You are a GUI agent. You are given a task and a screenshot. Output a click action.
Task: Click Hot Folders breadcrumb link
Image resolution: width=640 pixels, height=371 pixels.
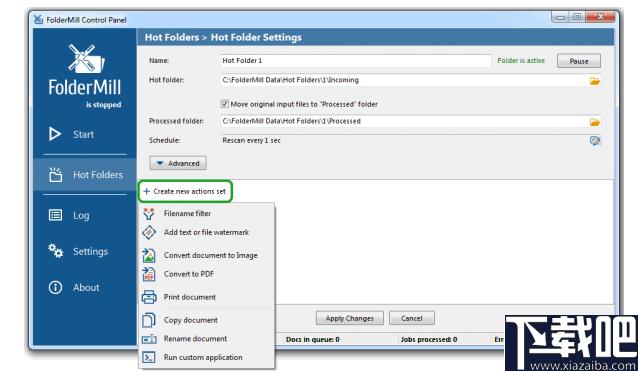coord(172,37)
